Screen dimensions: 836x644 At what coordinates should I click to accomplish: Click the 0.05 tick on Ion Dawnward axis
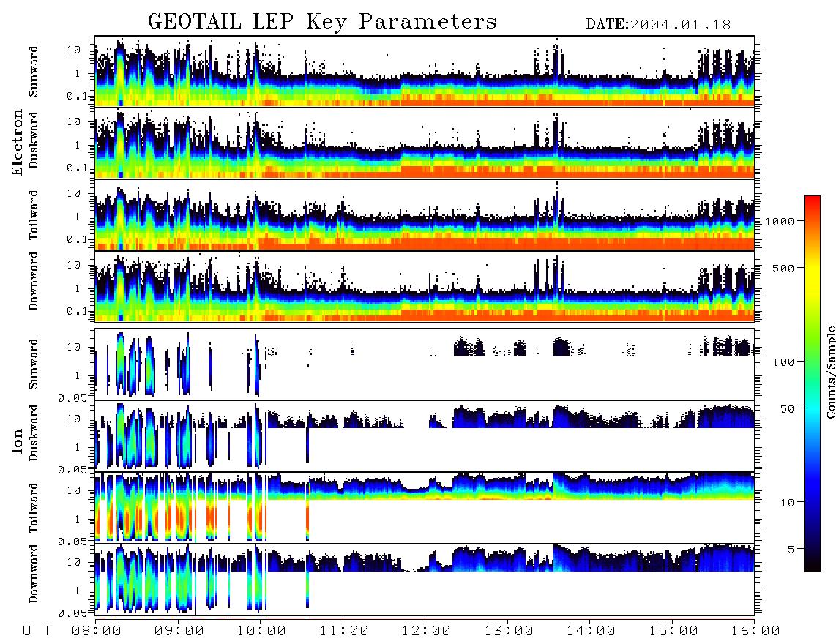click(73, 613)
